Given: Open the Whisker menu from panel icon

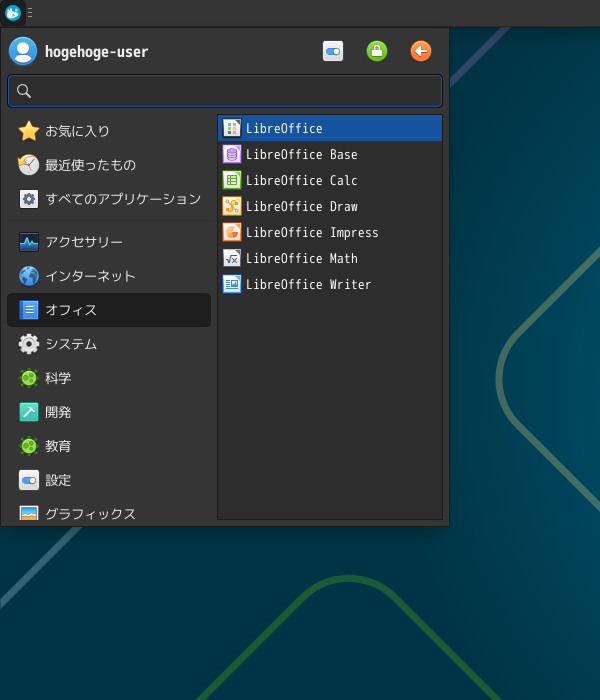Looking at the screenshot, I should [x=13, y=13].
